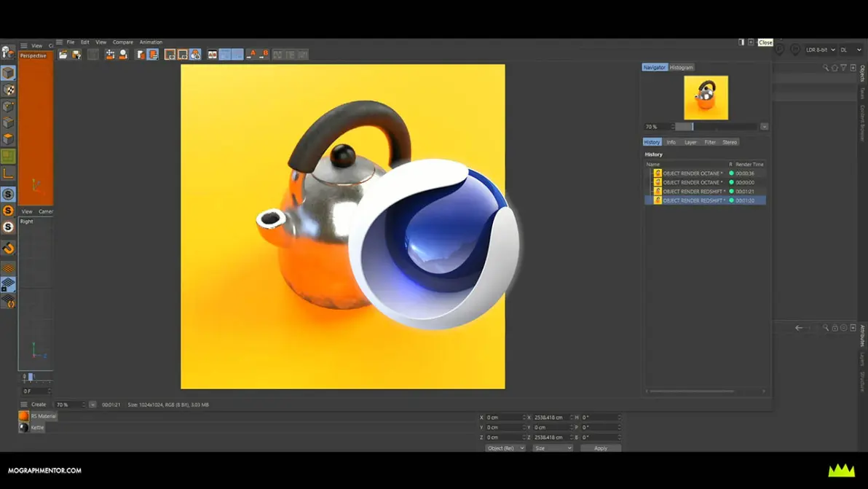Click the Attributes panel search icon
This screenshot has height=489, width=868.
825,328
